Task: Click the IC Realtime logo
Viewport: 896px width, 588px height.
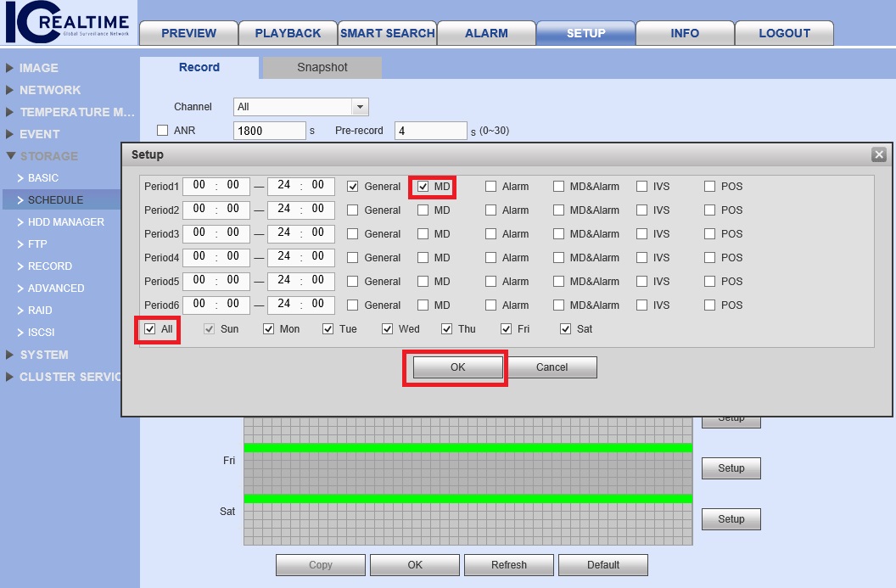Action: [67, 23]
